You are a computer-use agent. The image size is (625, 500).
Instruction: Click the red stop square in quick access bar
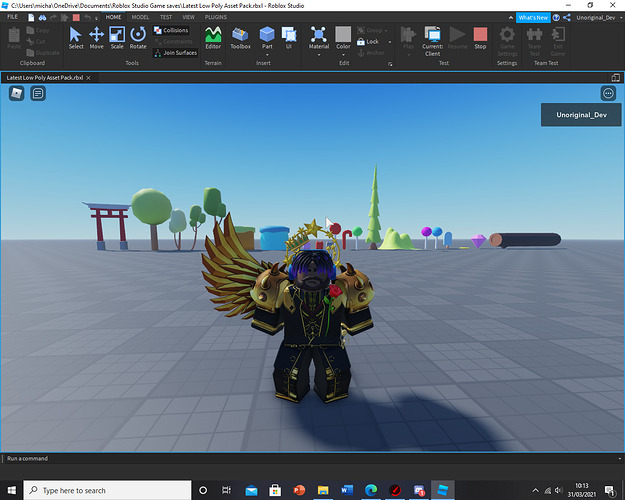click(76, 17)
